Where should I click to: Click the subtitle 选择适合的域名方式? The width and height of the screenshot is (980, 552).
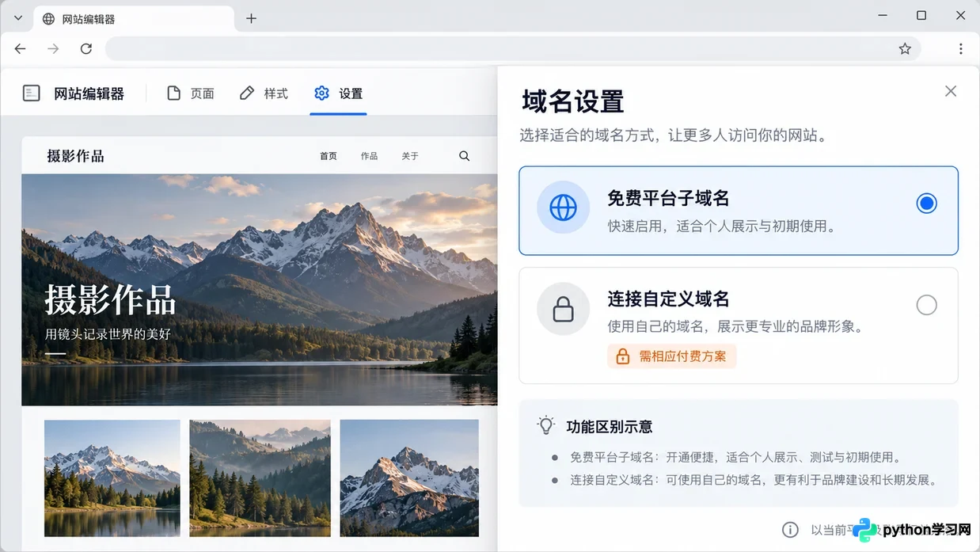tap(674, 135)
